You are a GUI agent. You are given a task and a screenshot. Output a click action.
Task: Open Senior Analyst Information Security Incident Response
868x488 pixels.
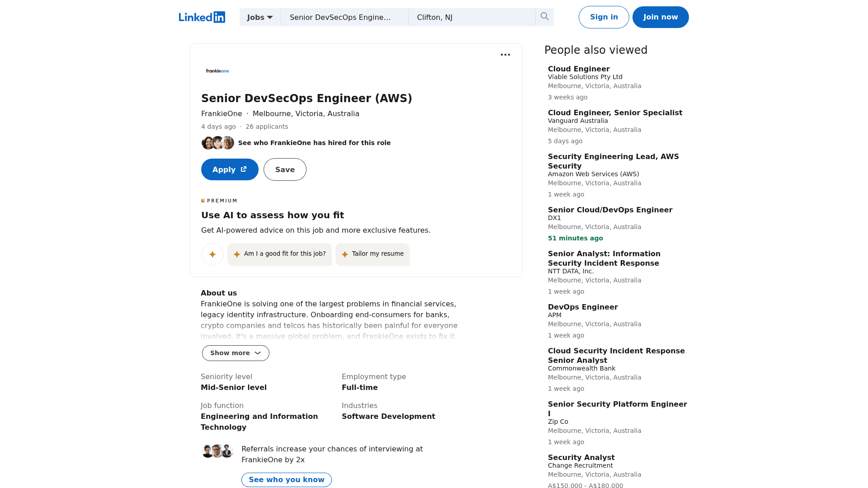[x=604, y=258]
